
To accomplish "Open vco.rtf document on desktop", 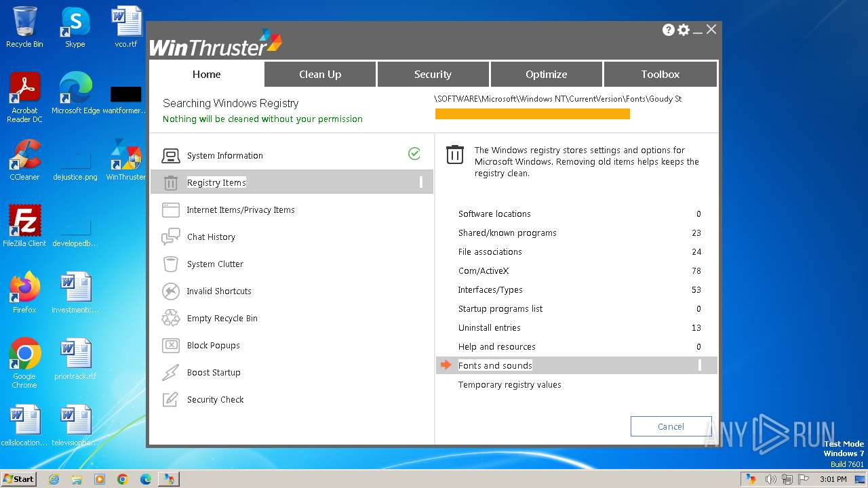I will (126, 28).
